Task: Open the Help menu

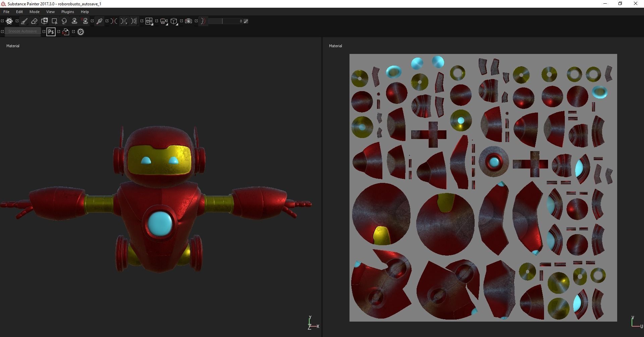Action: [85, 12]
